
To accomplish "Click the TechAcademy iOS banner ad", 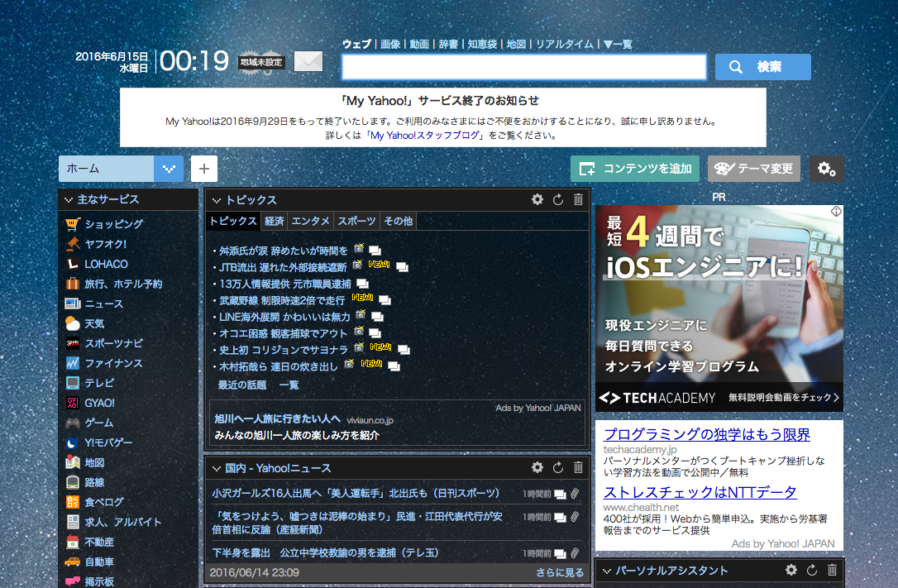I will point(719,308).
